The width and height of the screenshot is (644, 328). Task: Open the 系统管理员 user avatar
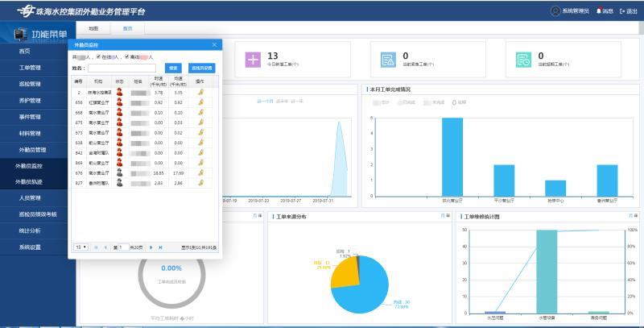(555, 10)
